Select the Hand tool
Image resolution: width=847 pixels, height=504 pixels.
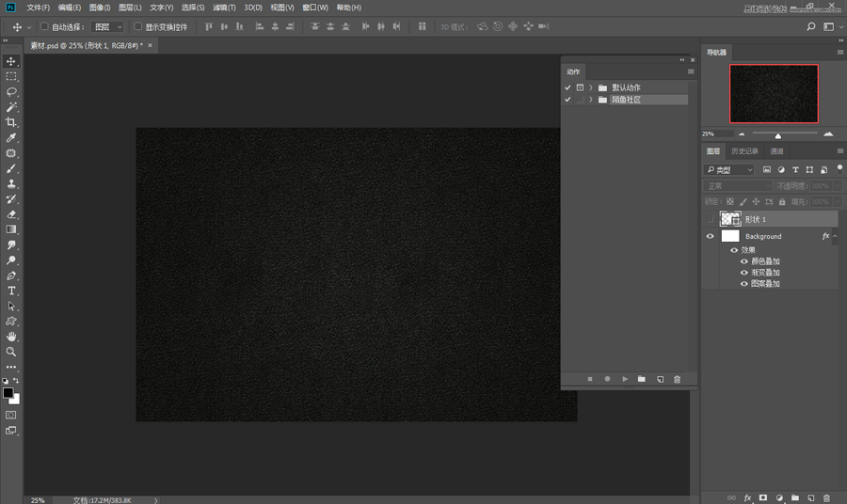click(11, 336)
